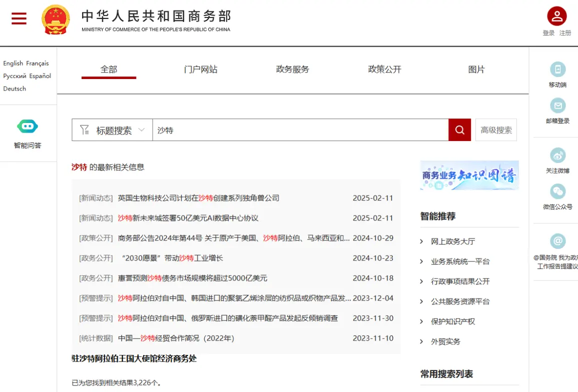Open the hamburger menu icon

[19, 18]
